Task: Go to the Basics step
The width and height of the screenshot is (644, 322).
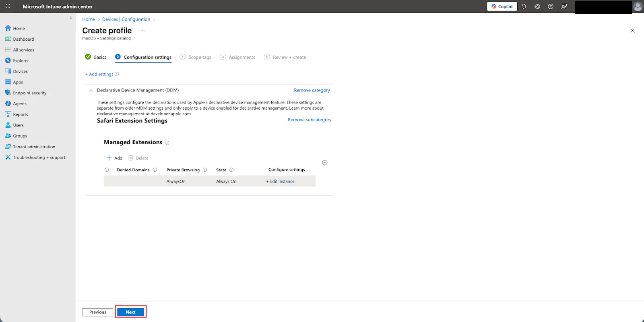Action: point(96,57)
